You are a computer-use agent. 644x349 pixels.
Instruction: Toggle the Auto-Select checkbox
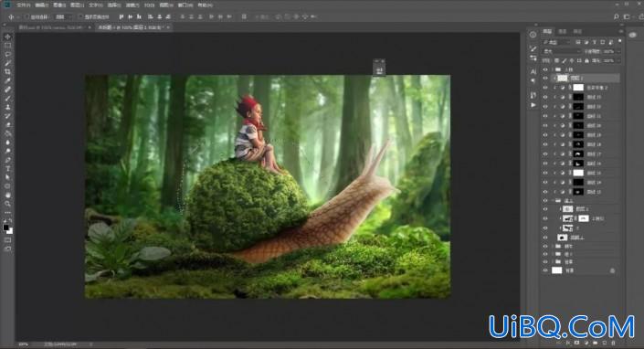pos(26,16)
